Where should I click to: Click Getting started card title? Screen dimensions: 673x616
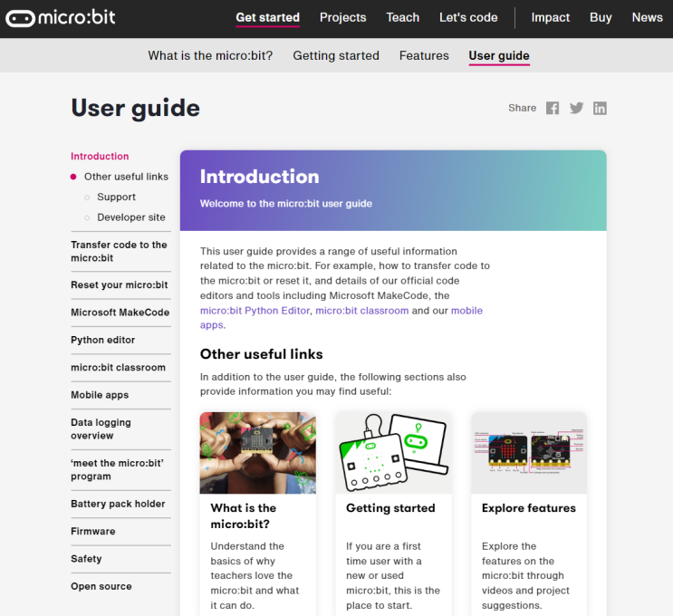[390, 508]
